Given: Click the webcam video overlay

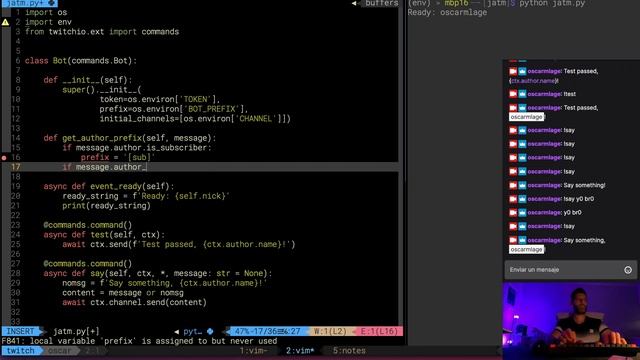Looking at the screenshot, I should click(x=571, y=321).
